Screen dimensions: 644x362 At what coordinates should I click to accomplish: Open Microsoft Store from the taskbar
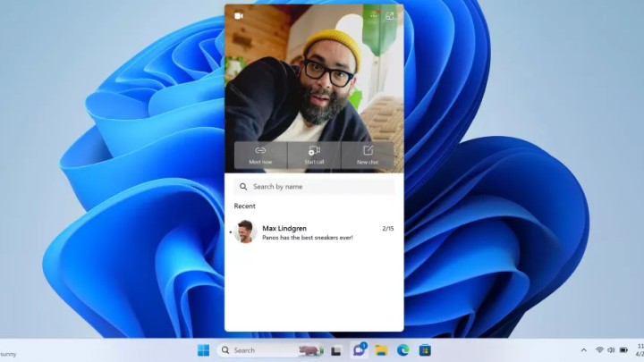click(x=426, y=350)
